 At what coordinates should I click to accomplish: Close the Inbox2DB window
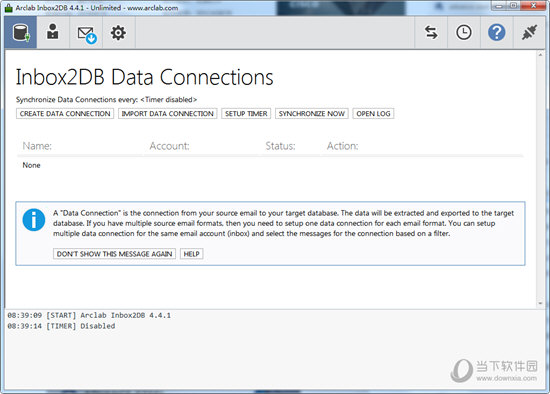[x=534, y=6]
